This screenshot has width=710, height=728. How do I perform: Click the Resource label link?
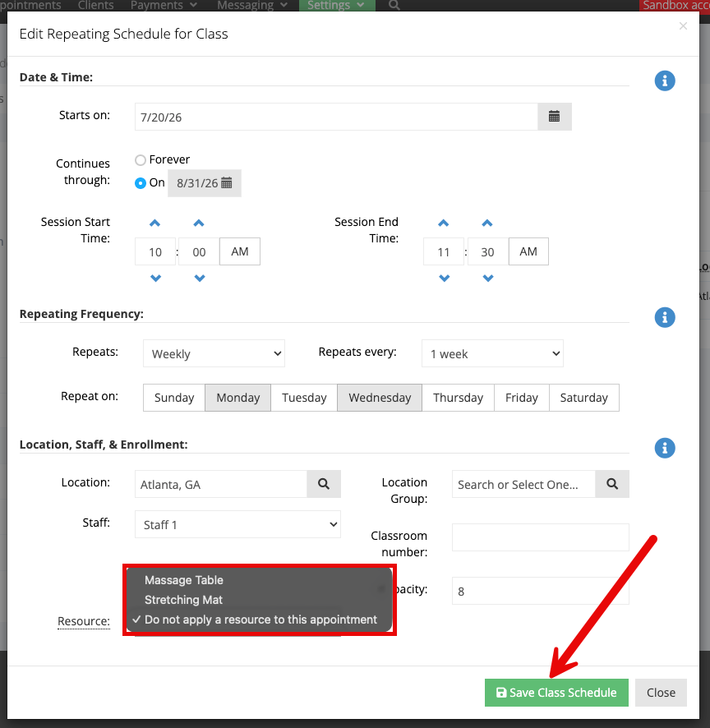pos(84,621)
